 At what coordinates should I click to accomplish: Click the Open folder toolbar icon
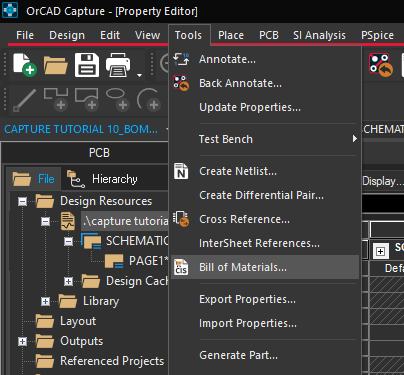[x=55, y=65]
